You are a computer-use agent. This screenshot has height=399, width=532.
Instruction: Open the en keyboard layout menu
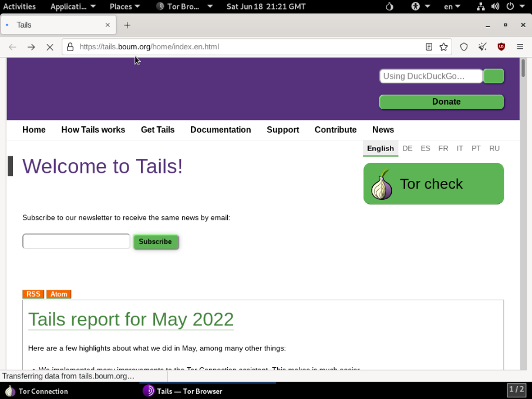pos(452,6)
